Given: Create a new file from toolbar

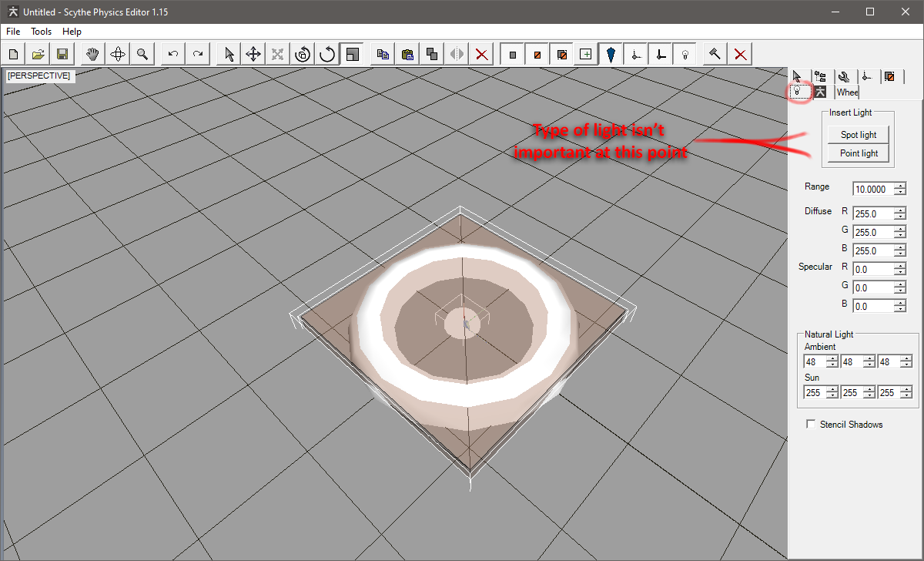Looking at the screenshot, I should click(13, 54).
